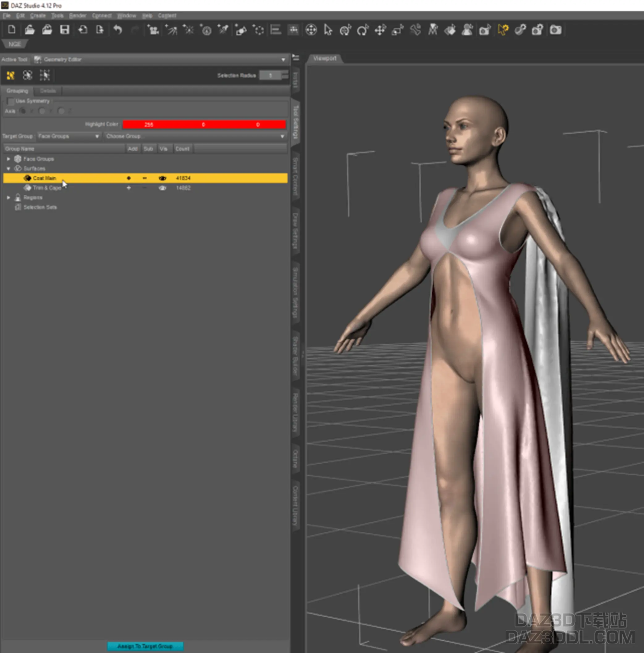Image resolution: width=644 pixels, height=653 pixels.
Task: Add Trim & Cape to selection with plus
Action: pos(129,188)
